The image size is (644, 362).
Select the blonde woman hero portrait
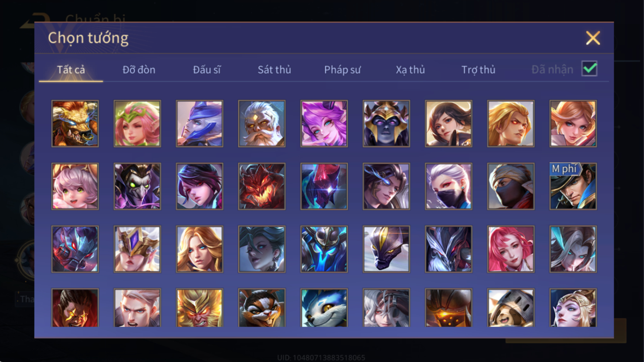pos(199,249)
